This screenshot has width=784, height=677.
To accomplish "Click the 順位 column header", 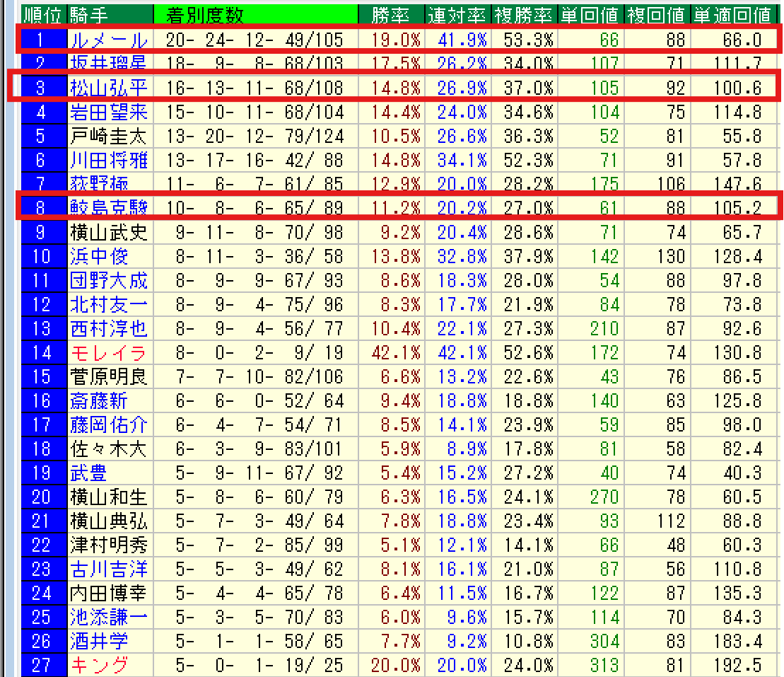I will click(x=42, y=14).
